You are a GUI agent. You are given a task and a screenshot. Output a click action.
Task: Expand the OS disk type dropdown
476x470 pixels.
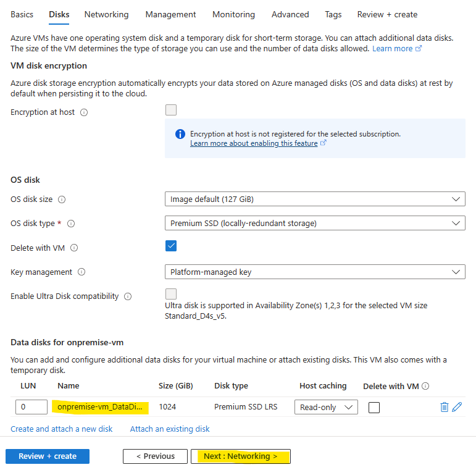[x=315, y=223]
